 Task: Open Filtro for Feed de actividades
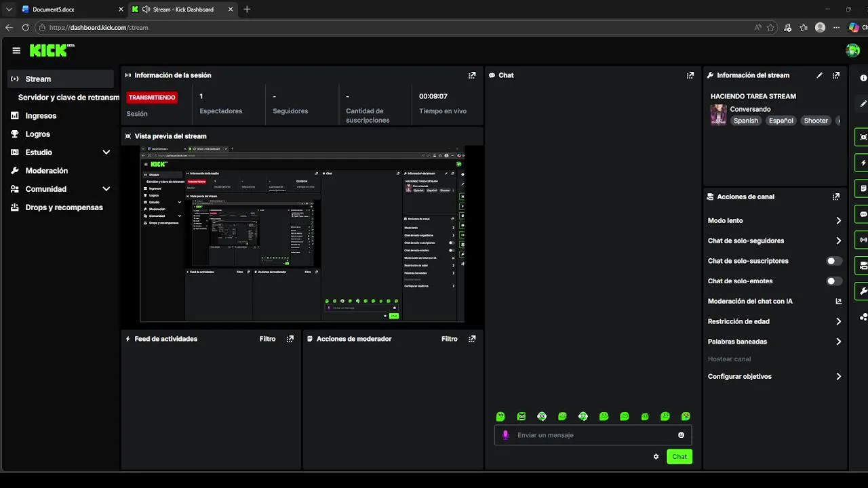click(x=268, y=339)
